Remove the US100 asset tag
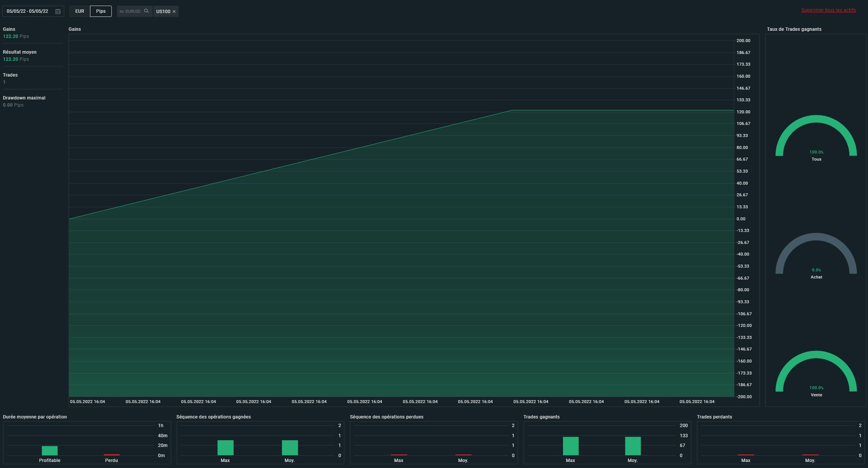 pyautogui.click(x=174, y=12)
